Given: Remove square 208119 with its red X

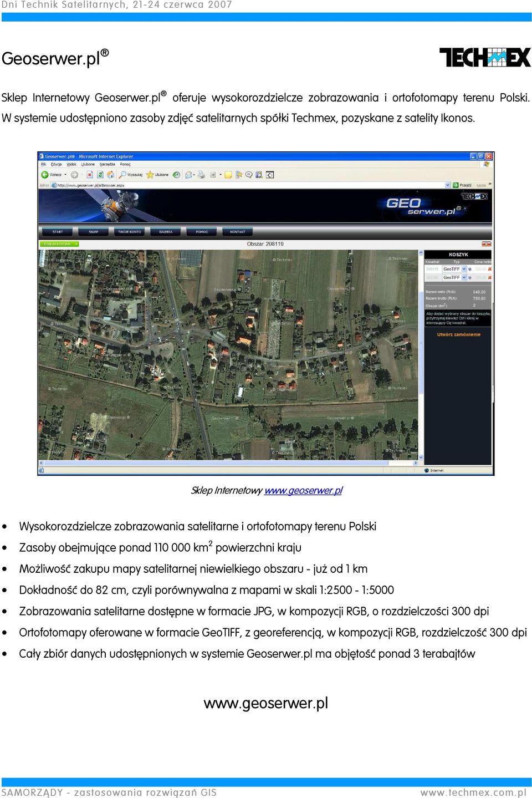Looking at the screenshot, I should [x=489, y=269].
